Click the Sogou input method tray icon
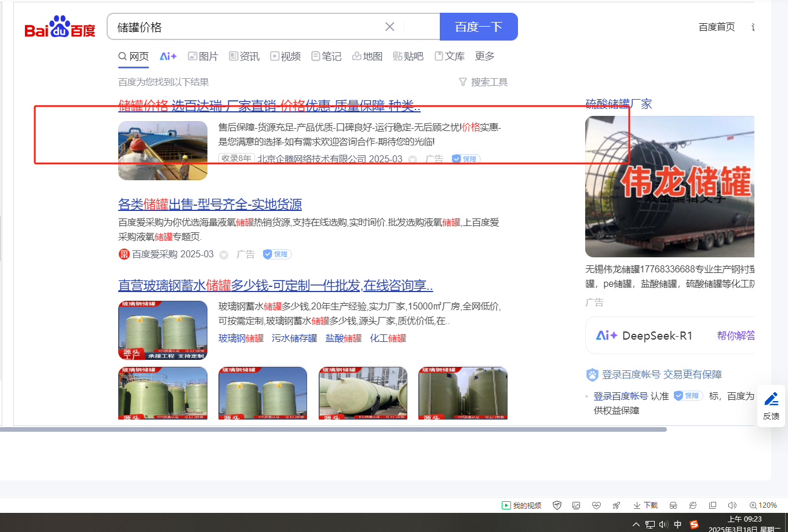Screen dimensions: 788x532 694,524
